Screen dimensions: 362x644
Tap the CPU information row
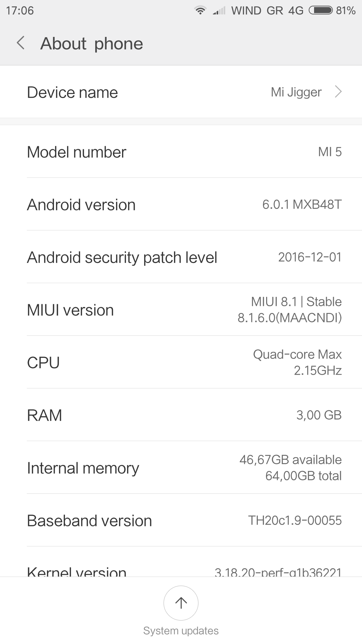pos(181,363)
